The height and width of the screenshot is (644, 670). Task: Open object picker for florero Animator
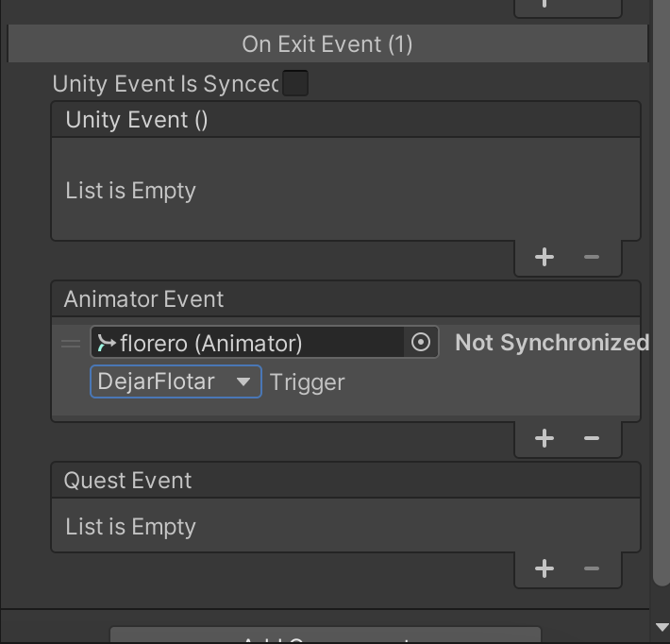tap(421, 342)
